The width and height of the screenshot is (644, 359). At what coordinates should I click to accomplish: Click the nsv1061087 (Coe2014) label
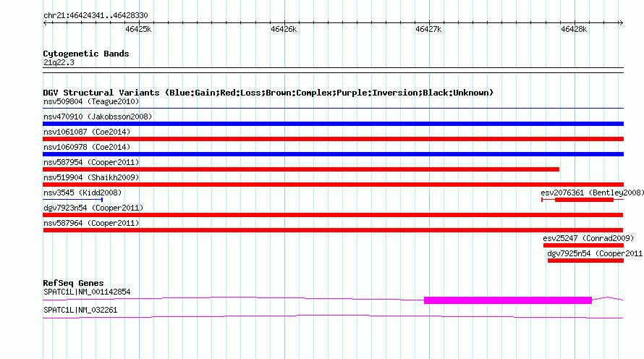[x=87, y=132]
